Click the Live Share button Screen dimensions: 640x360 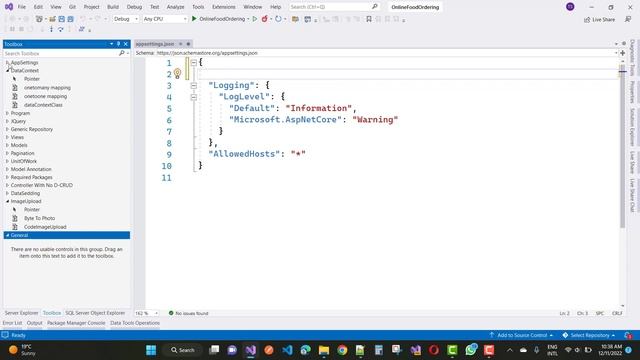[x=599, y=19]
